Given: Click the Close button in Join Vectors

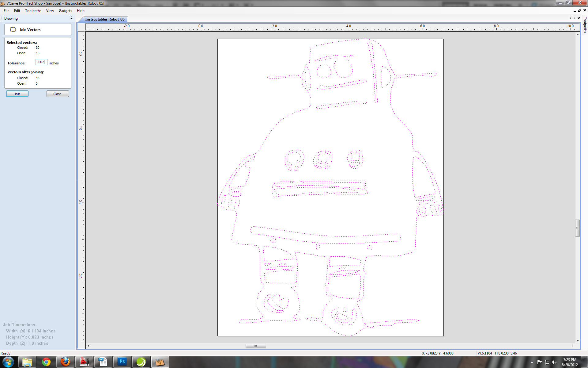Looking at the screenshot, I should tap(57, 94).
